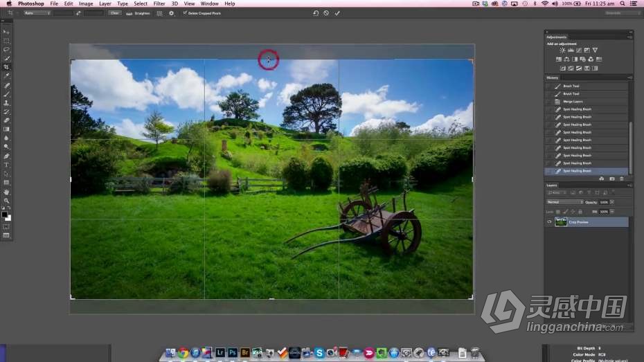This screenshot has width=644, height=362.
Task: Open the Select menu
Action: 141,3
